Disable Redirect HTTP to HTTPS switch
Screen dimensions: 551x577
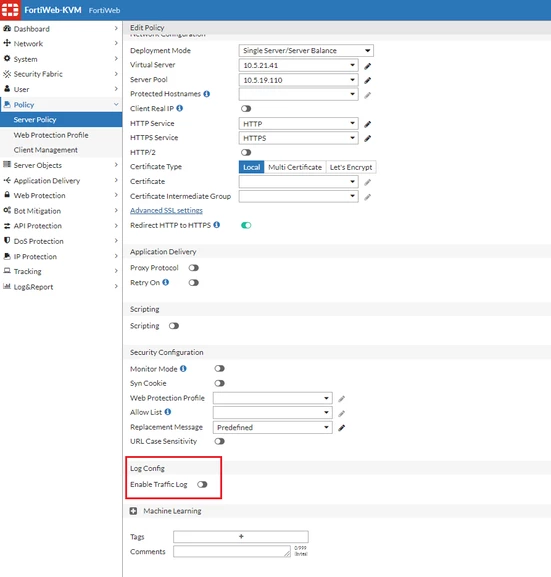(x=246, y=225)
